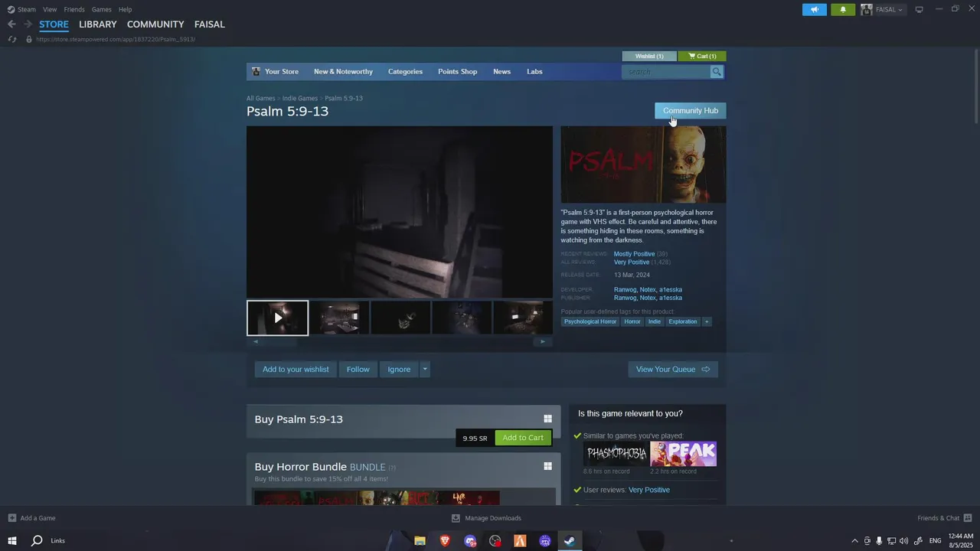The height and width of the screenshot is (551, 980).
Task: Switch to Big Picture mode icon
Action: (920, 9)
